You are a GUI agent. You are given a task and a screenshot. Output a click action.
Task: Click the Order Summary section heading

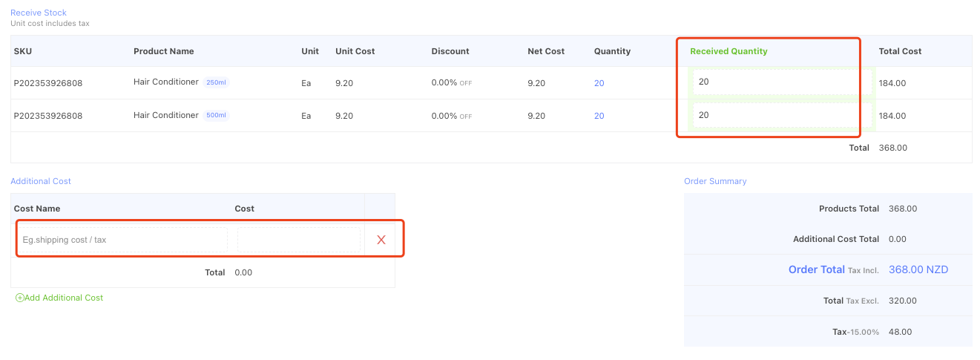click(x=715, y=181)
